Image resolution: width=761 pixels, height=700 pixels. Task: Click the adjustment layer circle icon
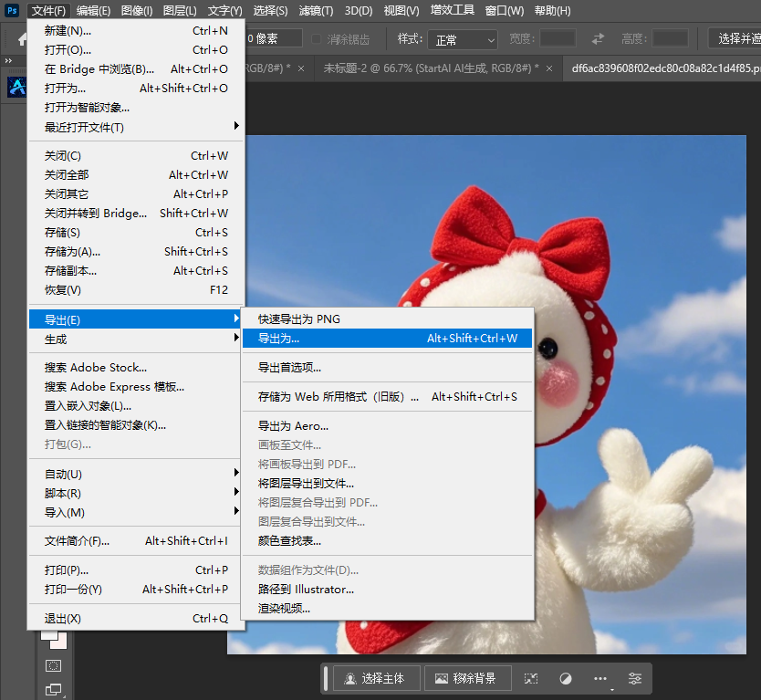[x=566, y=679]
